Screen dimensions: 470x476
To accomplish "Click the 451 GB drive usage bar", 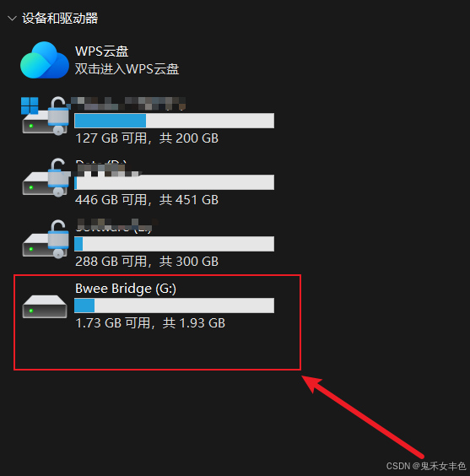I will click(x=174, y=182).
